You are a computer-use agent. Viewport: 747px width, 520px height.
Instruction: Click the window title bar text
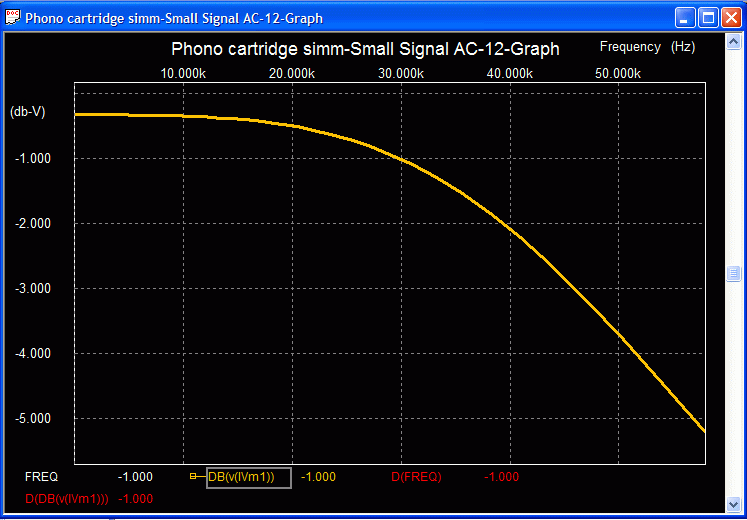(x=173, y=18)
